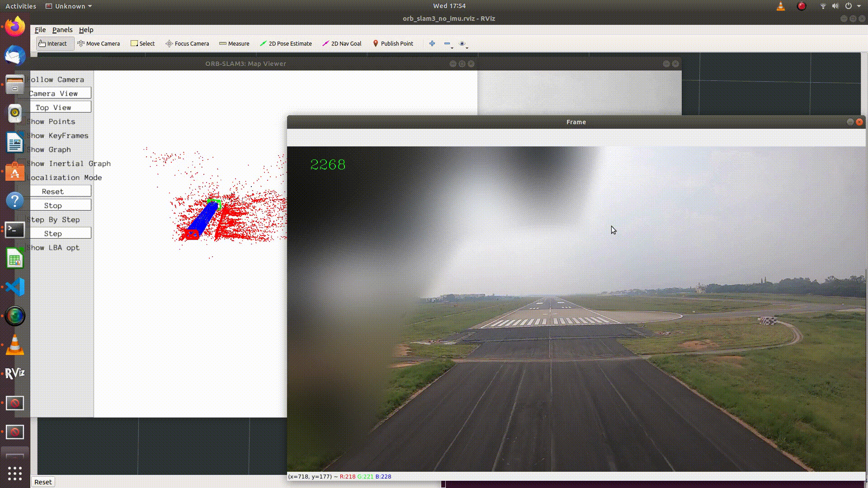868x488 pixels.
Task: Select the Interact tool in RViz
Action: tap(55, 44)
